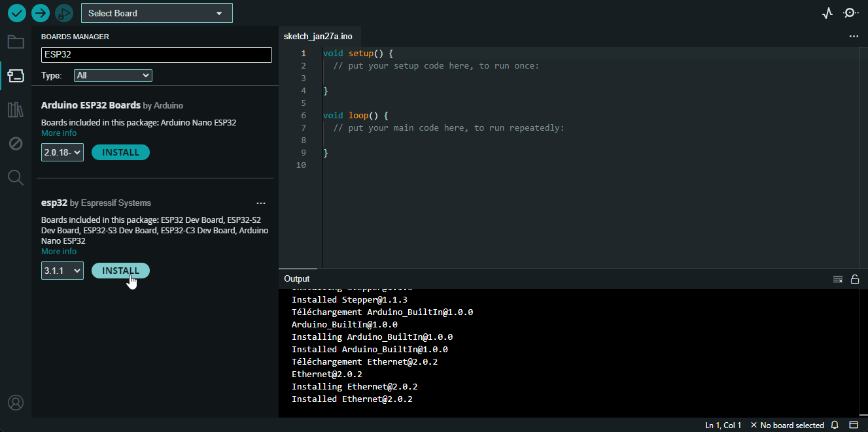Open the Search sidebar icon

[x=16, y=177]
